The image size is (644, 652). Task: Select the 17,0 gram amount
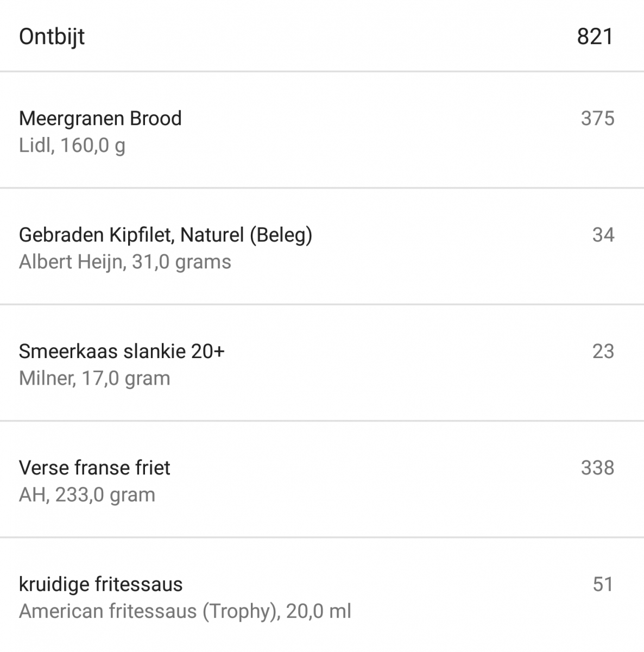[x=126, y=378]
